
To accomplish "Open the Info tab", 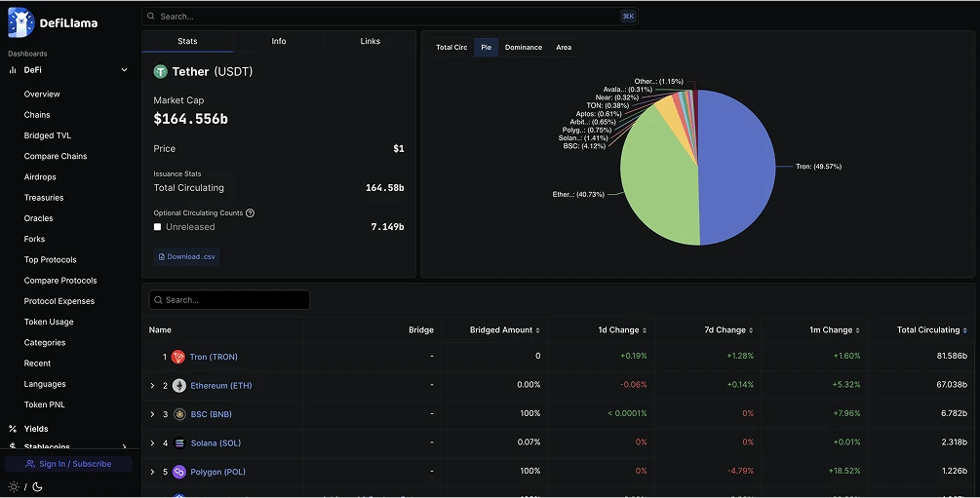I will pos(279,42).
